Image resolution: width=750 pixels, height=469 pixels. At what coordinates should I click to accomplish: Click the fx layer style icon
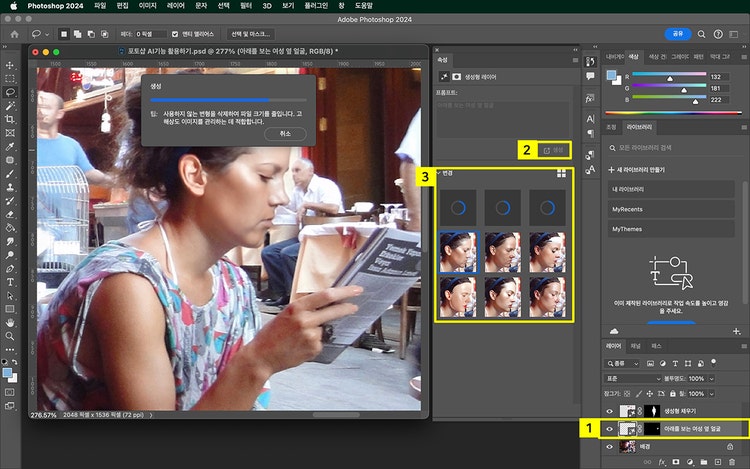660,462
